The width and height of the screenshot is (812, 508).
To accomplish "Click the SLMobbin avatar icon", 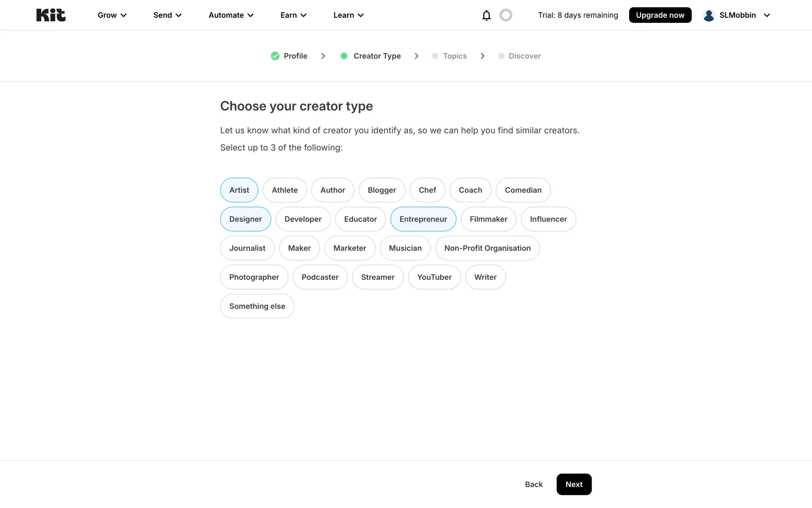I will [709, 15].
